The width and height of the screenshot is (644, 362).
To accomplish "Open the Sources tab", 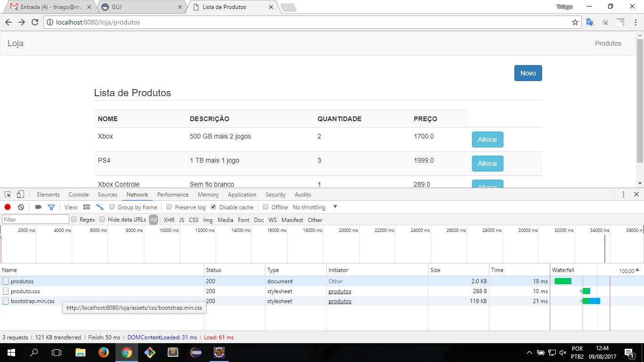I will 107,195.
